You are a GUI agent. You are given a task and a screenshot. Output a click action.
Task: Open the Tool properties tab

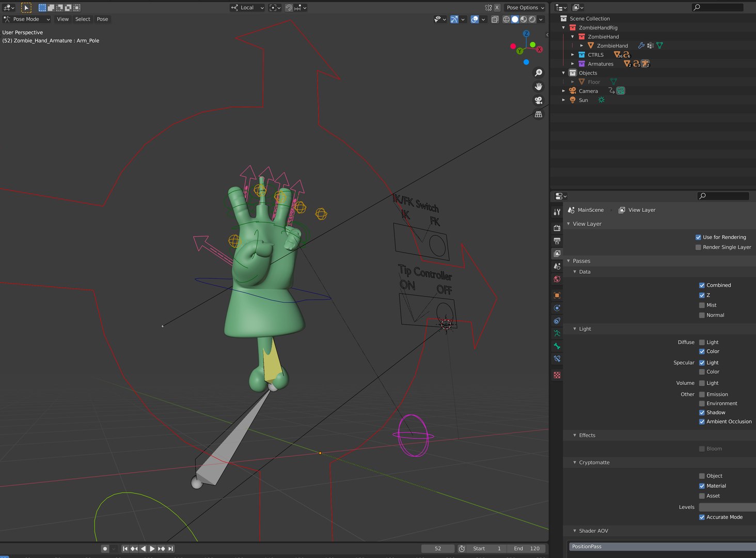pos(557,212)
